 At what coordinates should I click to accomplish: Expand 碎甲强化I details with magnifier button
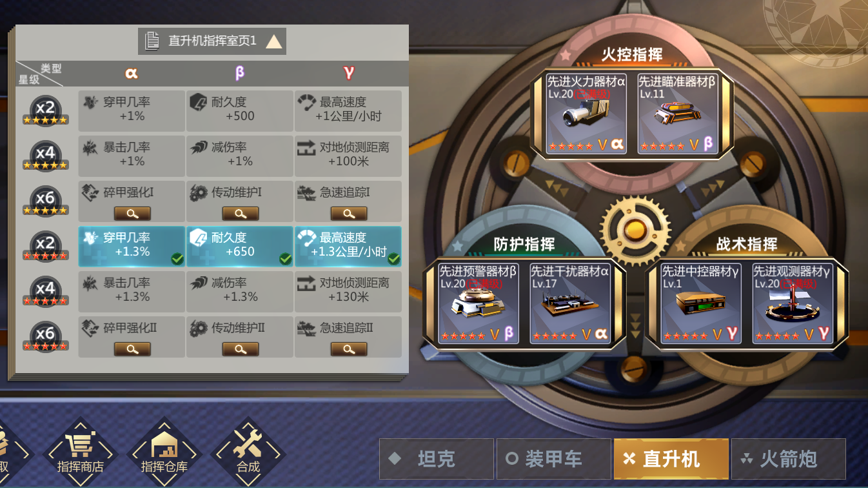[132, 214]
